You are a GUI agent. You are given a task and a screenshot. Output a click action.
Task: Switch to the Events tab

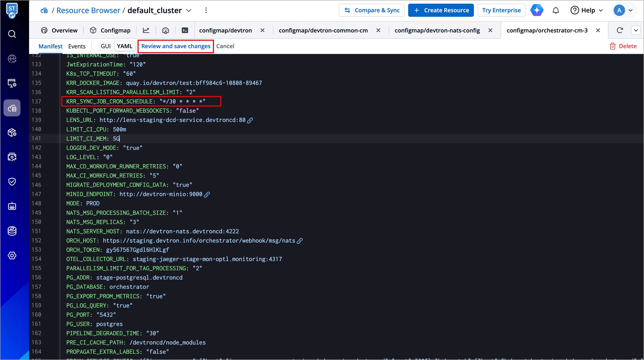coord(77,46)
